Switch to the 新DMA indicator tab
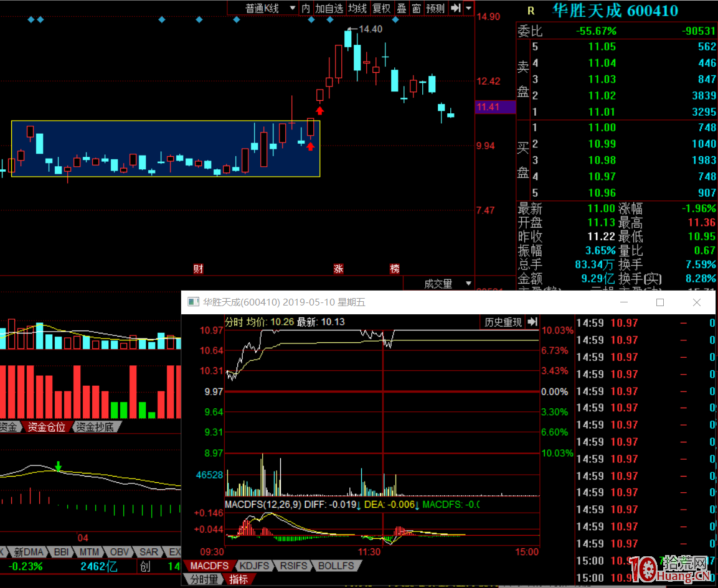718x588 pixels. tap(29, 552)
